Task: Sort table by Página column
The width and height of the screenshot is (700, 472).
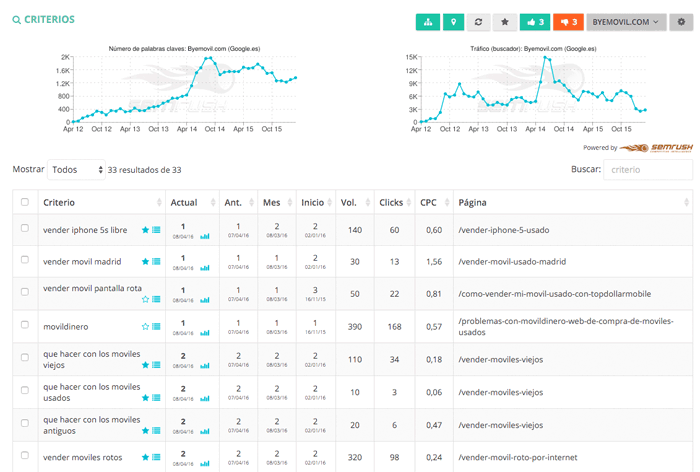Action: click(x=573, y=202)
